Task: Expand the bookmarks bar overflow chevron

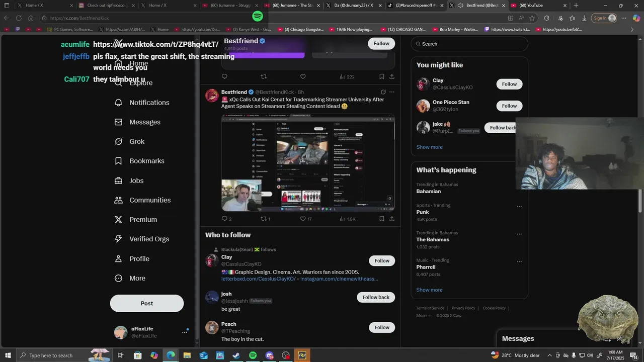Action: click(632, 30)
